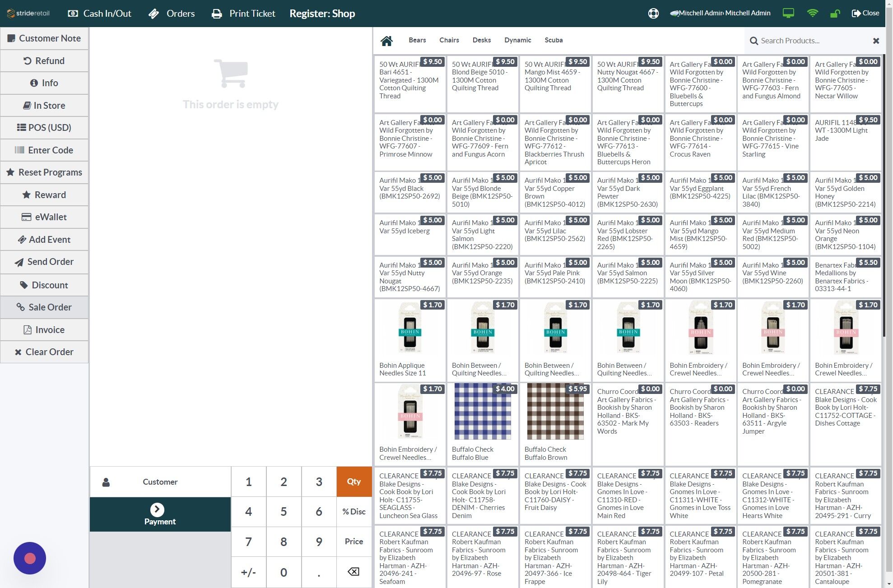The width and height of the screenshot is (893, 588).
Task: Click the purple recording circle button
Action: click(30, 558)
